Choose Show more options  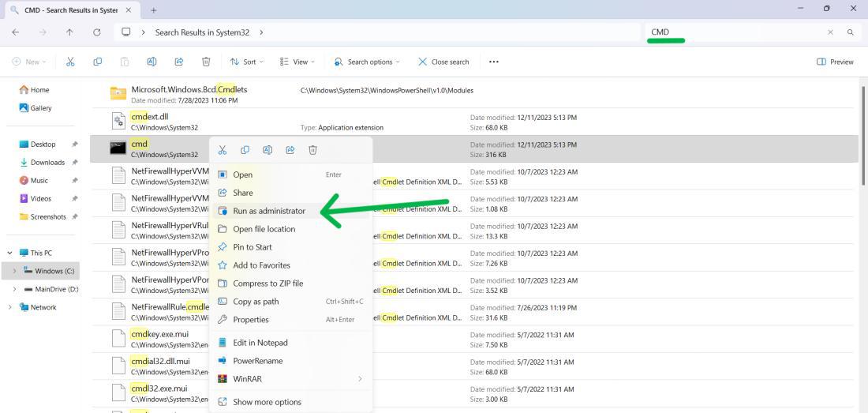(290, 402)
